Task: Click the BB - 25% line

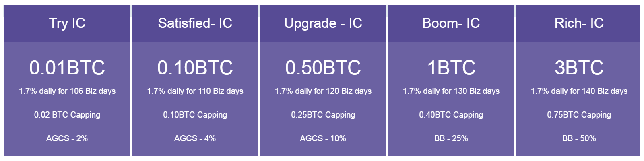Action: coord(451,138)
